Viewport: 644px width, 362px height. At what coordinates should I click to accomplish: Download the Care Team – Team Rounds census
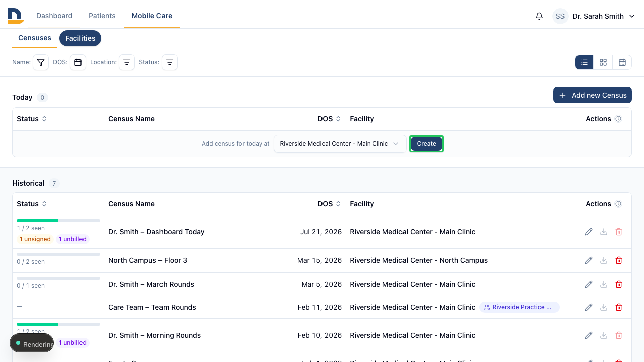click(604, 307)
